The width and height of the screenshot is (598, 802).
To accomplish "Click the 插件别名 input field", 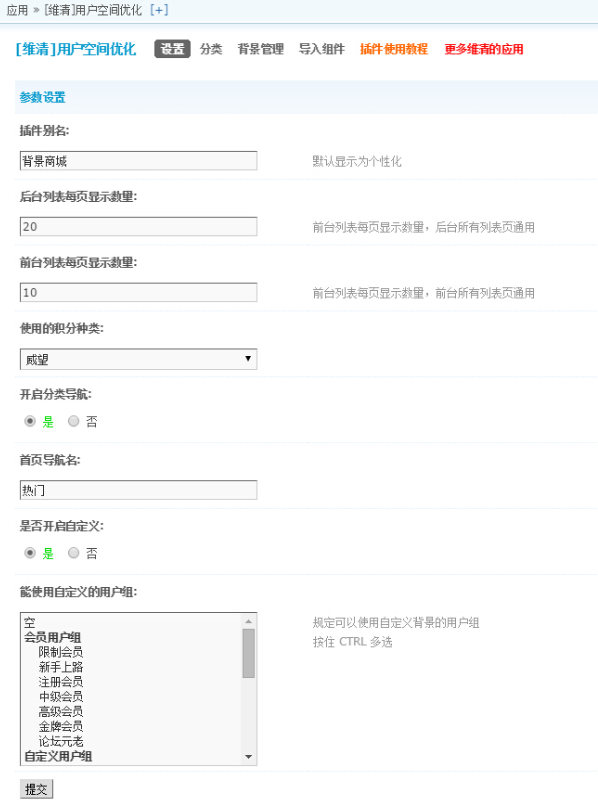I will click(138, 161).
